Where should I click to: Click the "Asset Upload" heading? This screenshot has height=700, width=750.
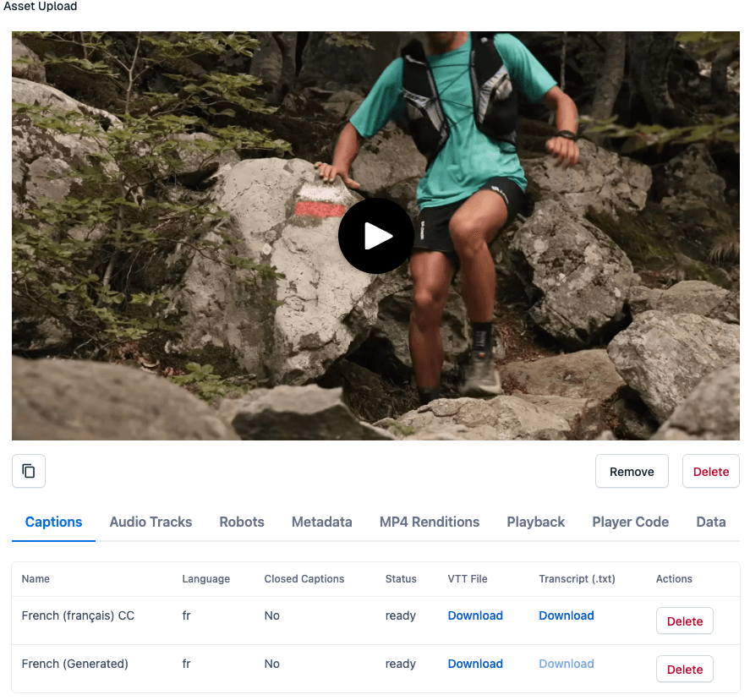tap(41, 6)
